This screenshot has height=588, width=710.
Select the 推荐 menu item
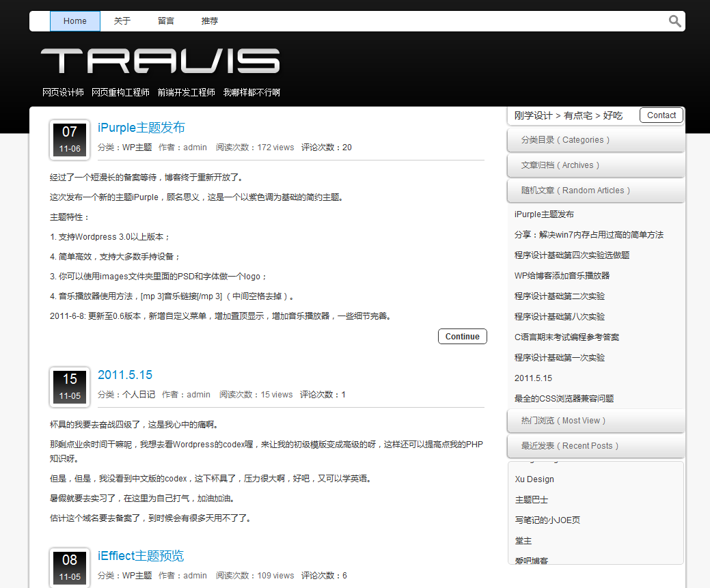coord(210,21)
